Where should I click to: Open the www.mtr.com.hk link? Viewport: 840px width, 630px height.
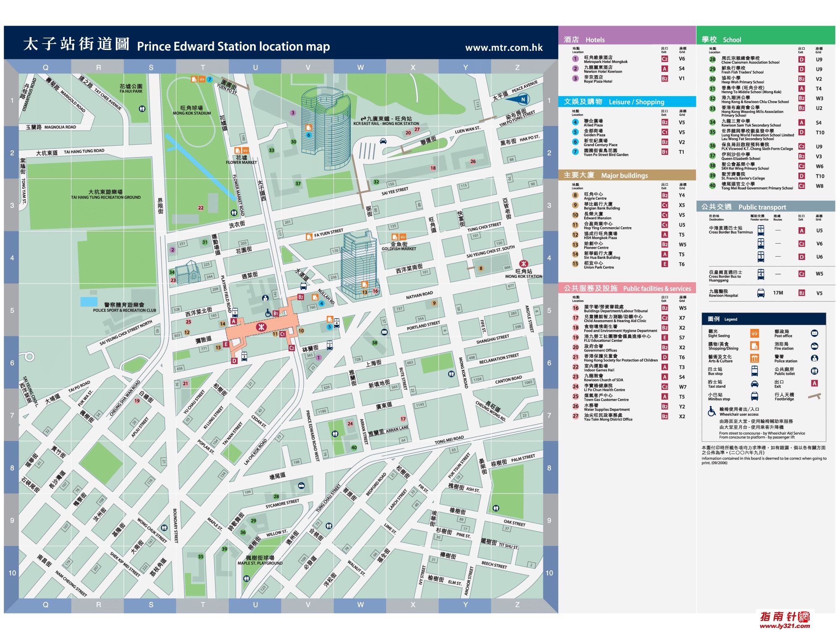[504, 47]
